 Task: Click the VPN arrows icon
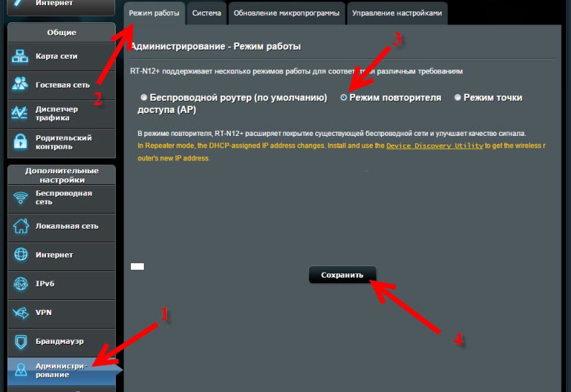21,312
